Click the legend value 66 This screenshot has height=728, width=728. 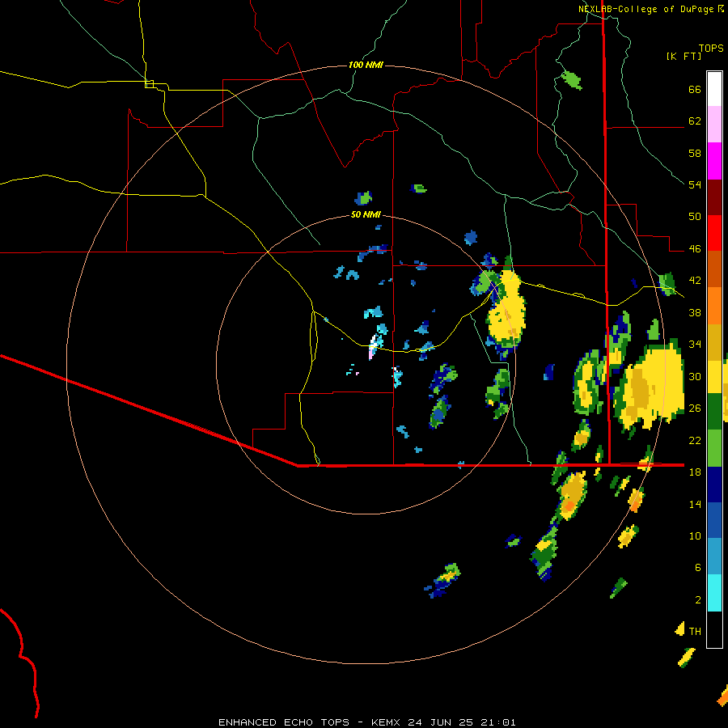coord(695,89)
